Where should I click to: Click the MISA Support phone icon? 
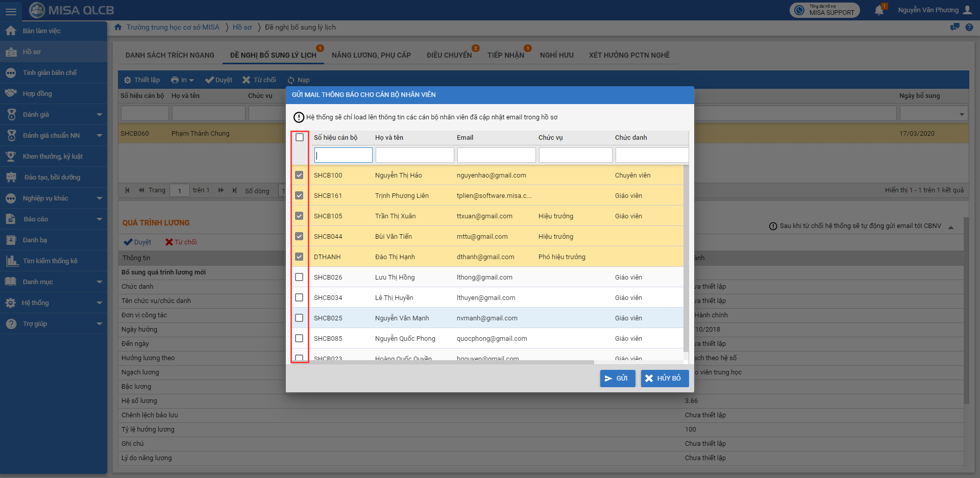(x=799, y=10)
